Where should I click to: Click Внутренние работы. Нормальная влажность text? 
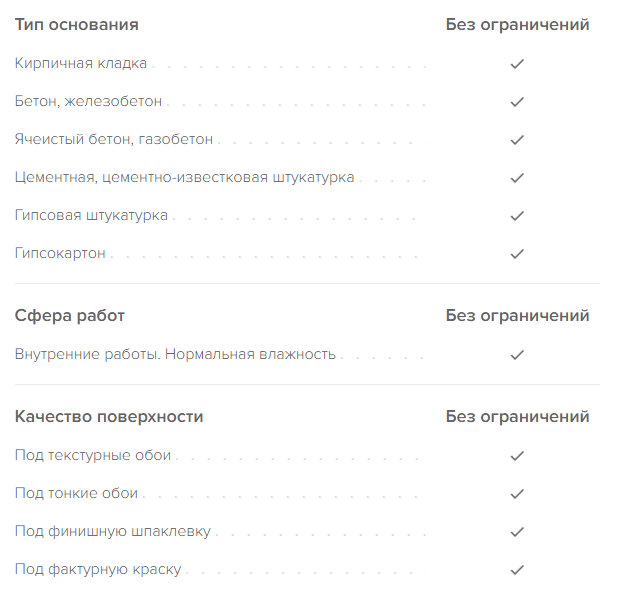click(175, 355)
